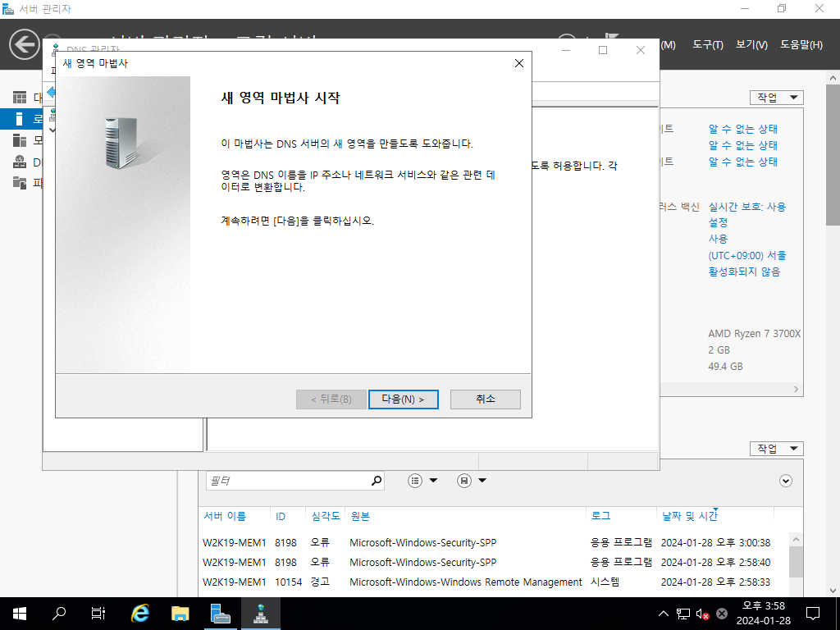This screenshot has height=630, width=840.
Task: Open the partially hidden (M) menu
Action: click(668, 45)
